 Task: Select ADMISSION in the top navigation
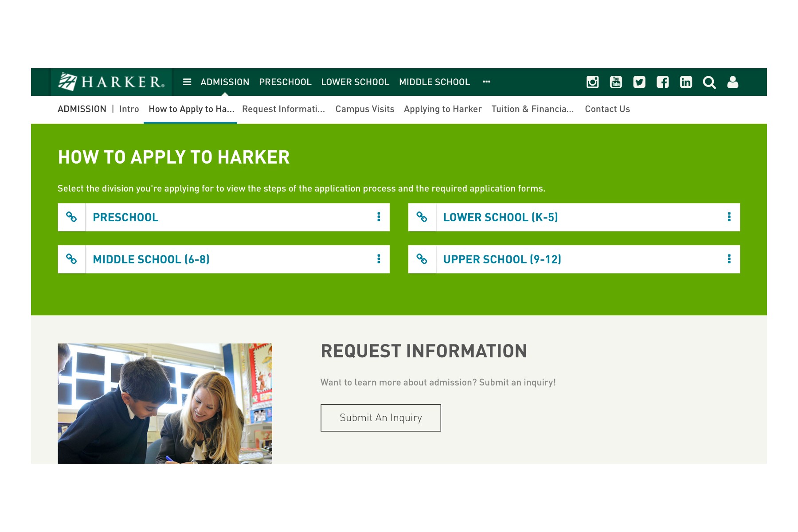(x=225, y=82)
